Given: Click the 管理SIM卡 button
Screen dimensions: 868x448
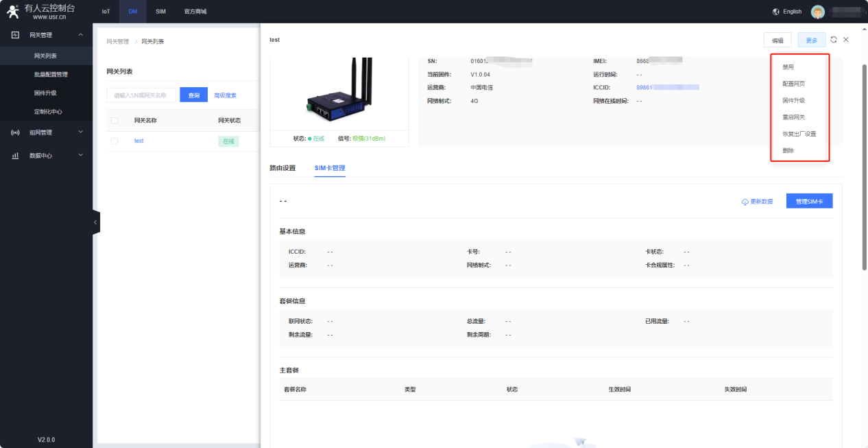Looking at the screenshot, I should pyautogui.click(x=809, y=201).
